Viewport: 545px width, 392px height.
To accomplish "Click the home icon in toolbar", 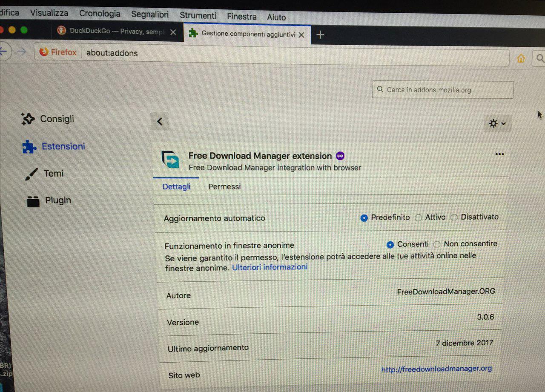I will pos(521,59).
